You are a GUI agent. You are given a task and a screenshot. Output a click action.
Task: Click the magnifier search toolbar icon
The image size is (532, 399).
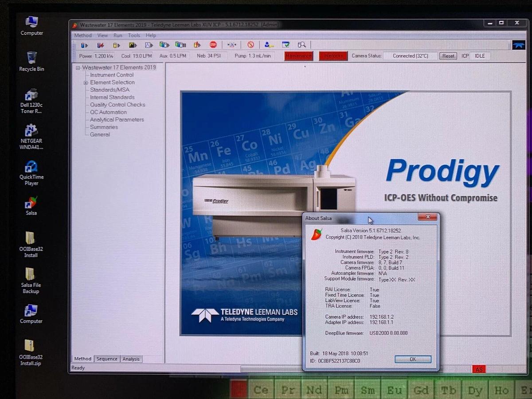pyautogui.click(x=302, y=45)
